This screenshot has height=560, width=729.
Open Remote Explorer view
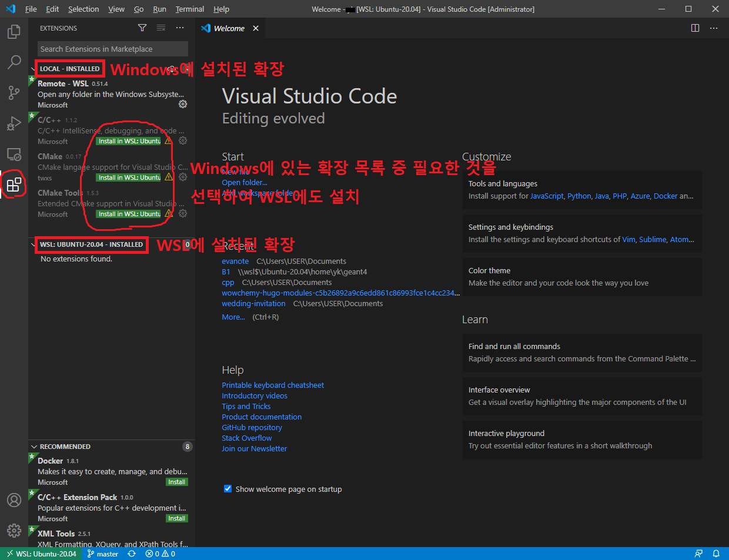pyautogui.click(x=14, y=155)
